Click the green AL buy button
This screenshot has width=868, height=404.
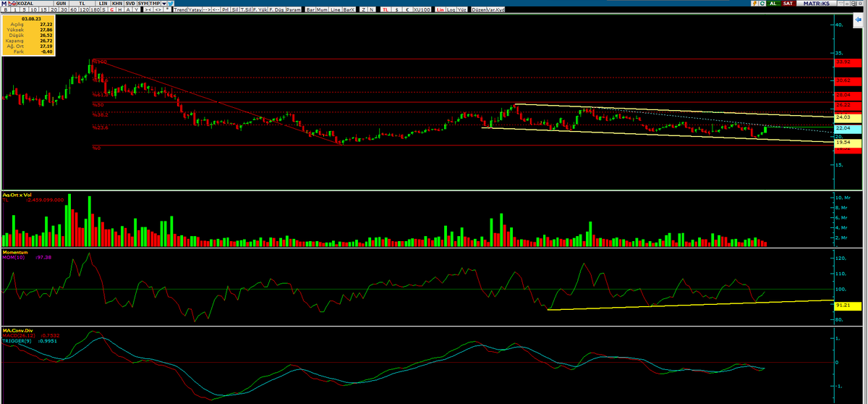[774, 4]
